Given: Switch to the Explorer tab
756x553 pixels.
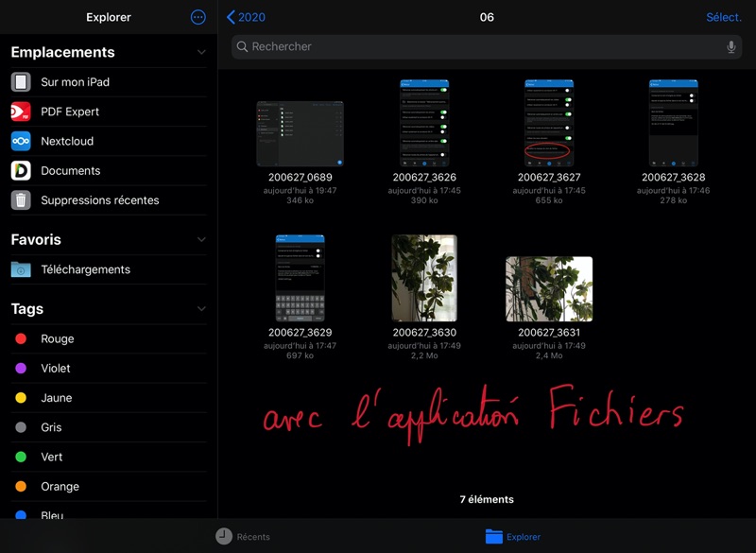Looking at the screenshot, I should click(513, 536).
